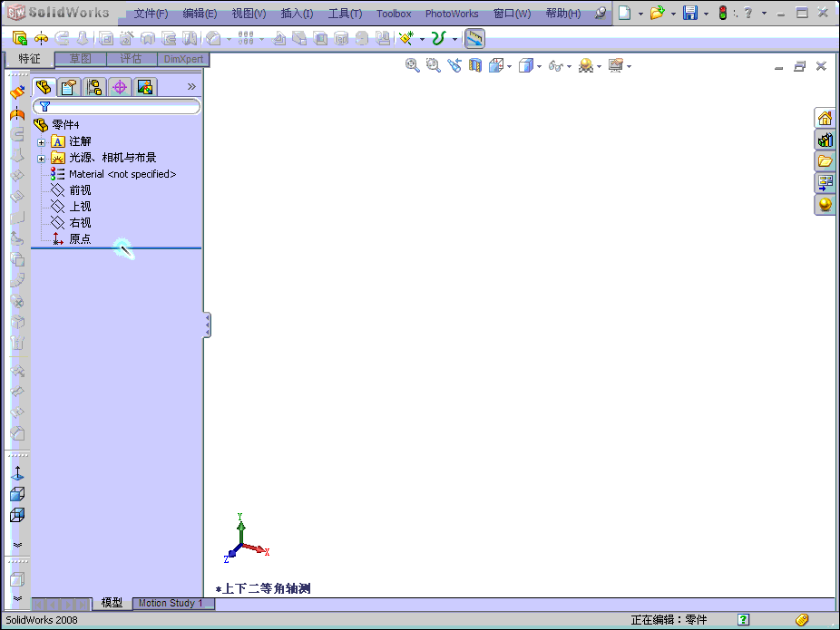Click the Apply Scene sphere icon
The height and width of the screenshot is (630, 840).
(586, 66)
